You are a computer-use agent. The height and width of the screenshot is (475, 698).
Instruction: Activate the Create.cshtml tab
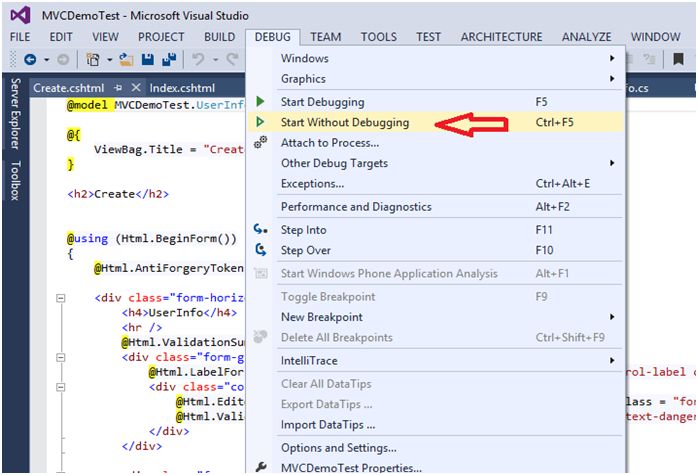click(x=69, y=88)
